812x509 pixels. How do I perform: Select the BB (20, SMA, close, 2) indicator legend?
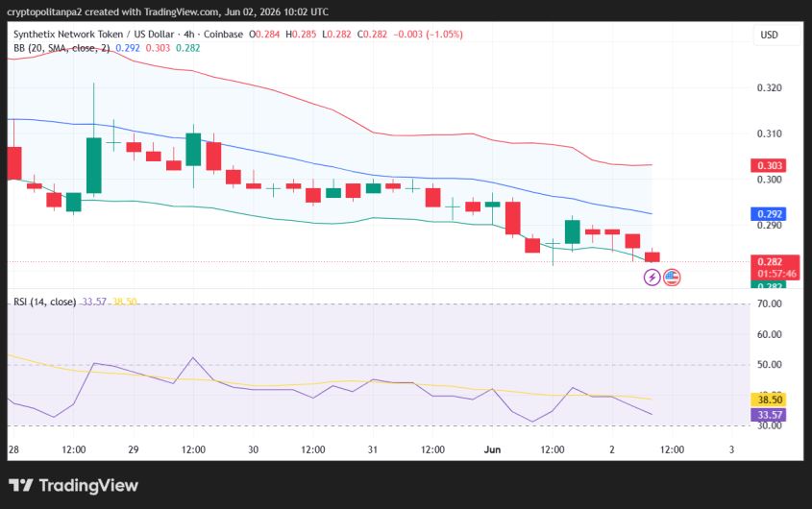tap(62, 48)
